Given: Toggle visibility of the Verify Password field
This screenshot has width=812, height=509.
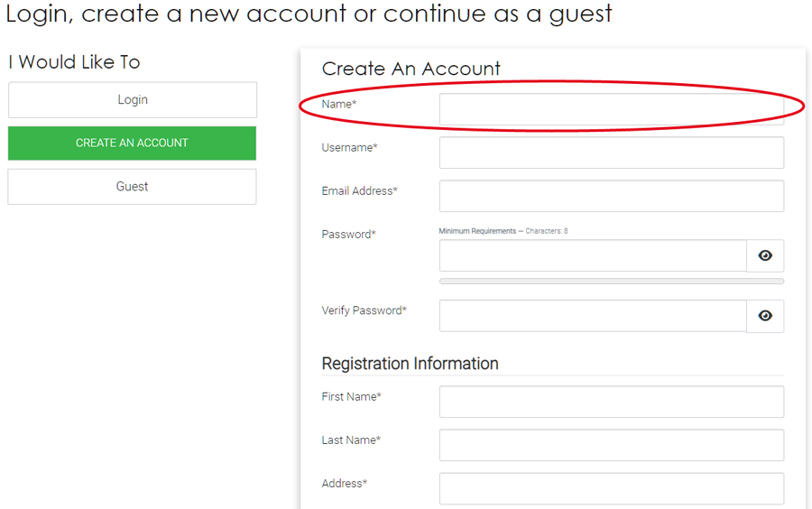Looking at the screenshot, I should (x=765, y=316).
